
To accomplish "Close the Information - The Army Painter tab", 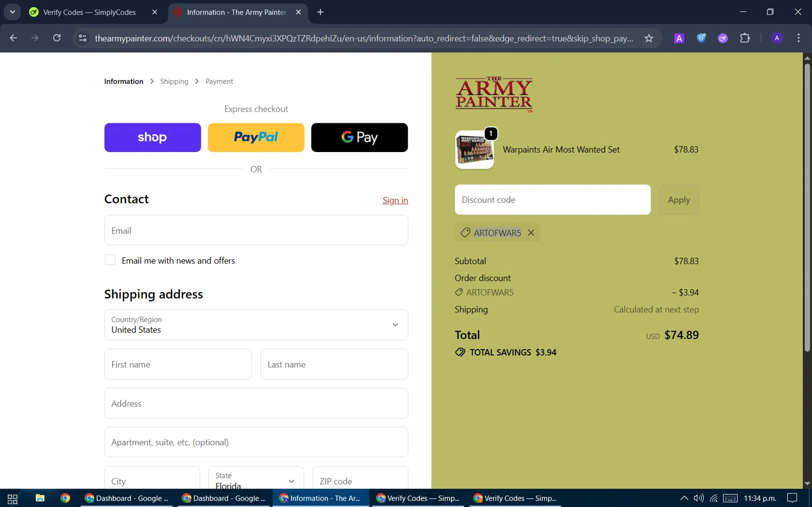I will [298, 12].
